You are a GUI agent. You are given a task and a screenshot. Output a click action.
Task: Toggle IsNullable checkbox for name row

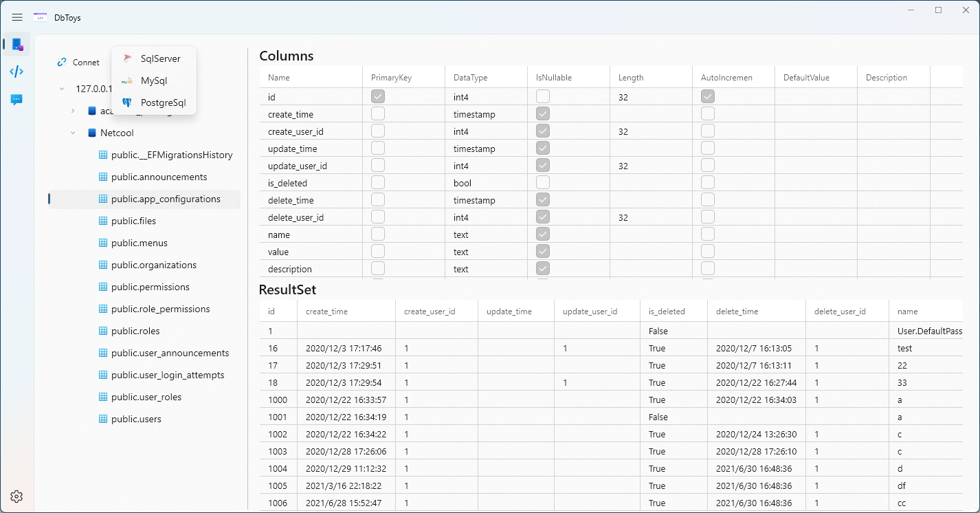click(543, 234)
